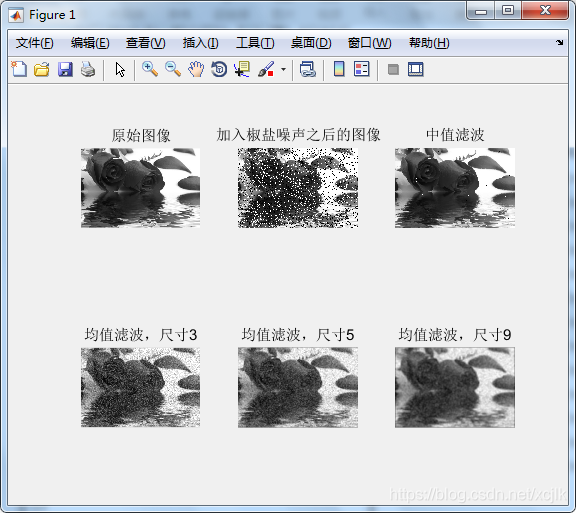576x513 pixels.
Task: Insert a legend with the toolbar icon
Action: (x=361, y=69)
